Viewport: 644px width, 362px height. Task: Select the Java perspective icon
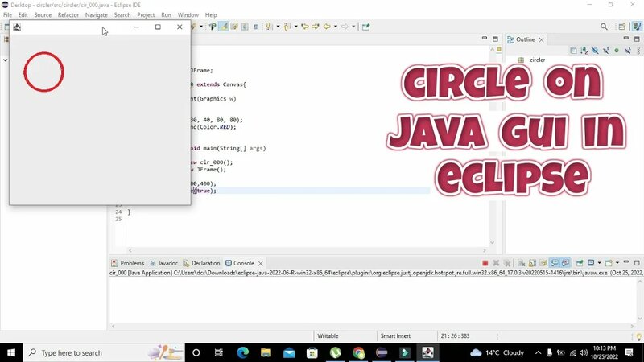pos(637,27)
